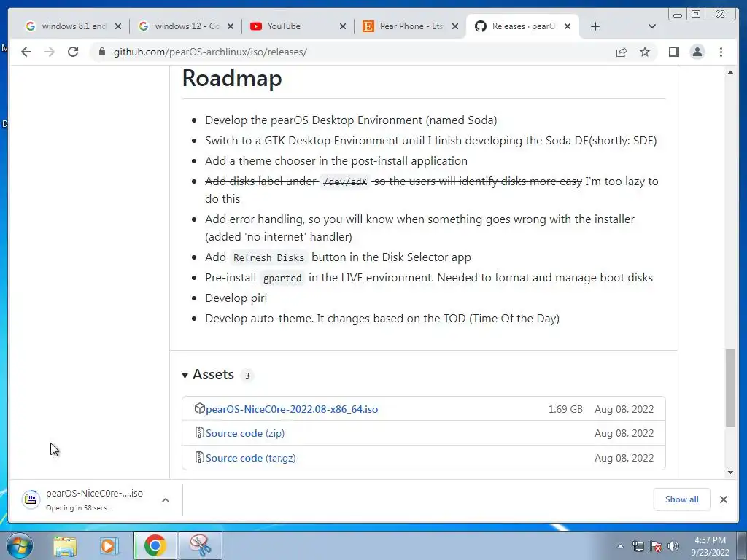
Task: Click the Assets count badge '3'
Action: (x=247, y=376)
